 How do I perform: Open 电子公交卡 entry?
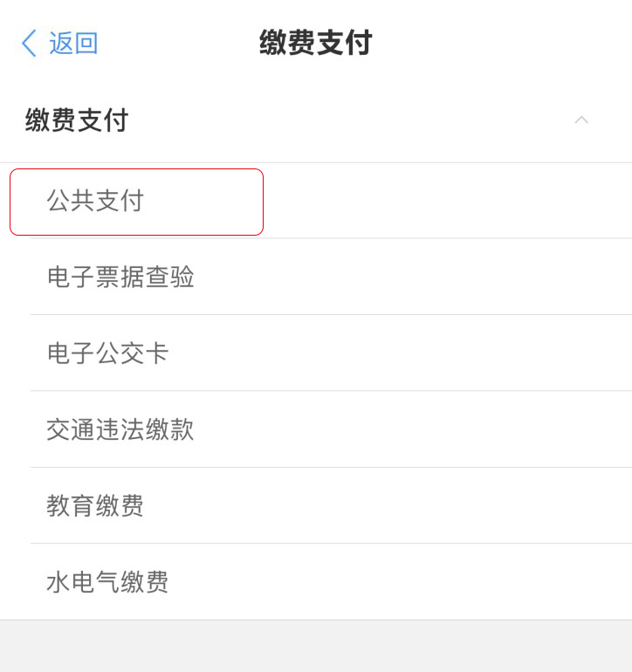(x=107, y=353)
